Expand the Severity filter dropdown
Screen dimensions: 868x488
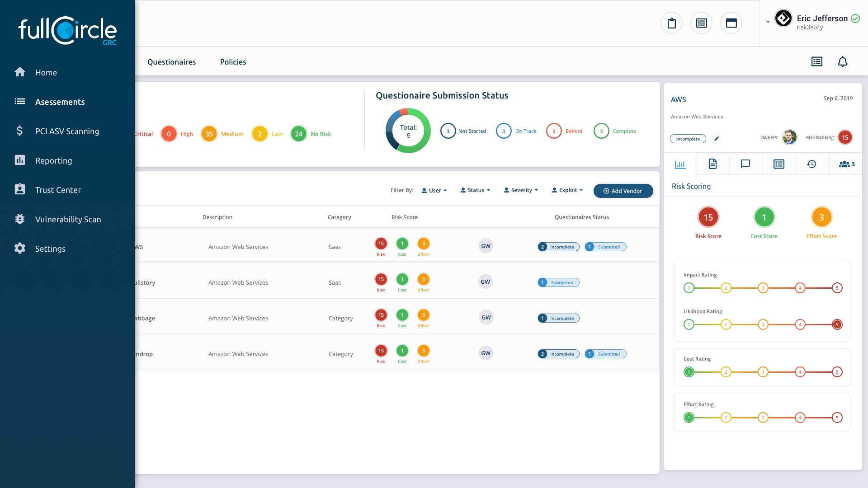521,190
